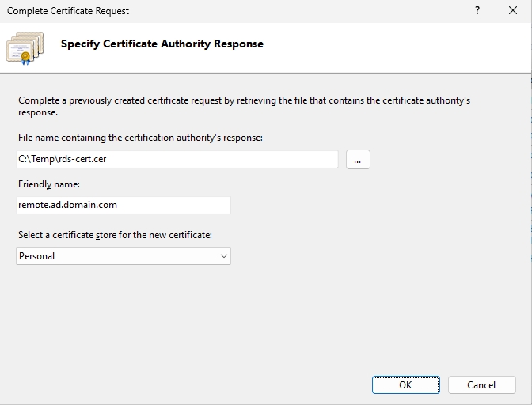The width and height of the screenshot is (532, 405).
Task: Click the certificate icon in the header
Action: click(x=25, y=47)
